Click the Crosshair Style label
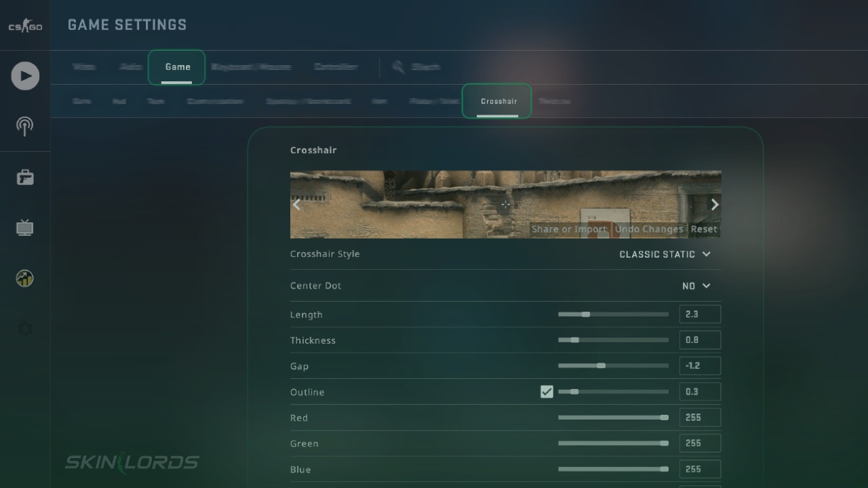The height and width of the screenshot is (488, 868). [325, 254]
